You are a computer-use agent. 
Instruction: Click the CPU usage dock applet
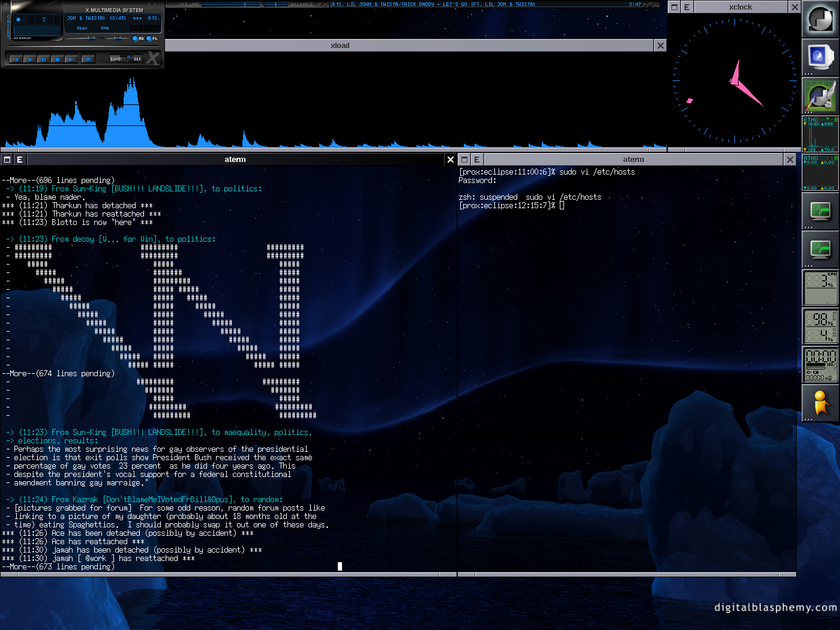(821, 288)
